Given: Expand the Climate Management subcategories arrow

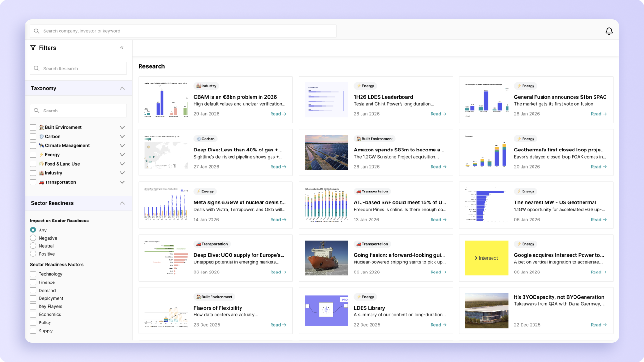Looking at the screenshot, I should [x=122, y=146].
